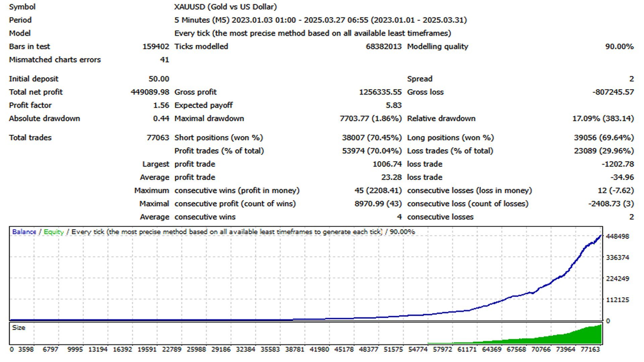Image resolution: width=644 pixels, height=362 pixels.
Task: Click the Size label in the lower chart
Action: tap(18, 327)
